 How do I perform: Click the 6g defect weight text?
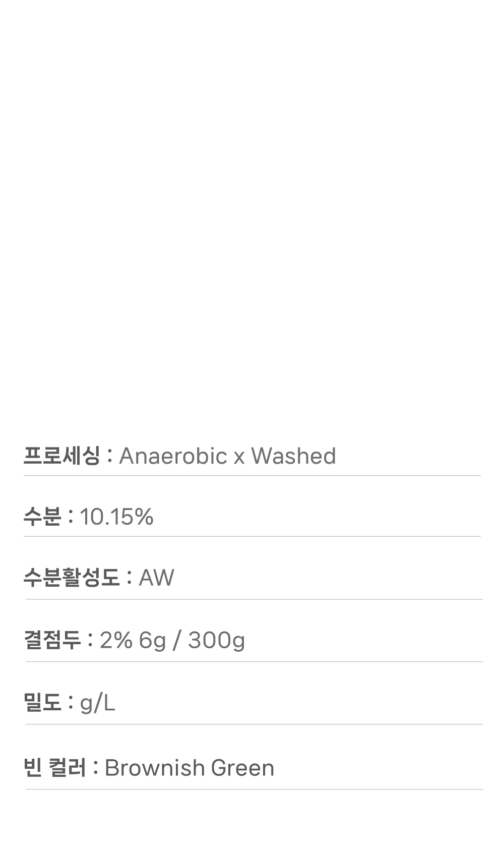pos(152,640)
